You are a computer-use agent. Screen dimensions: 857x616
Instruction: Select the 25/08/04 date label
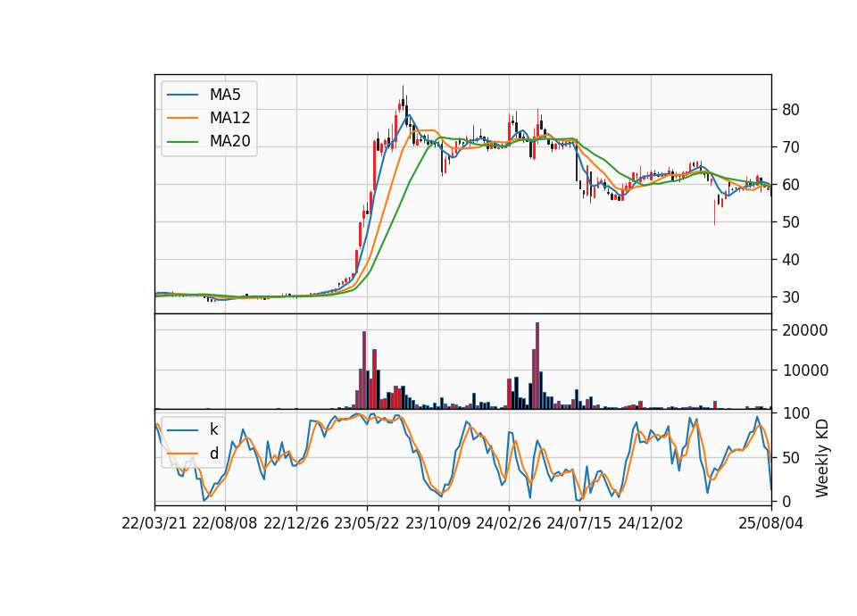click(770, 523)
